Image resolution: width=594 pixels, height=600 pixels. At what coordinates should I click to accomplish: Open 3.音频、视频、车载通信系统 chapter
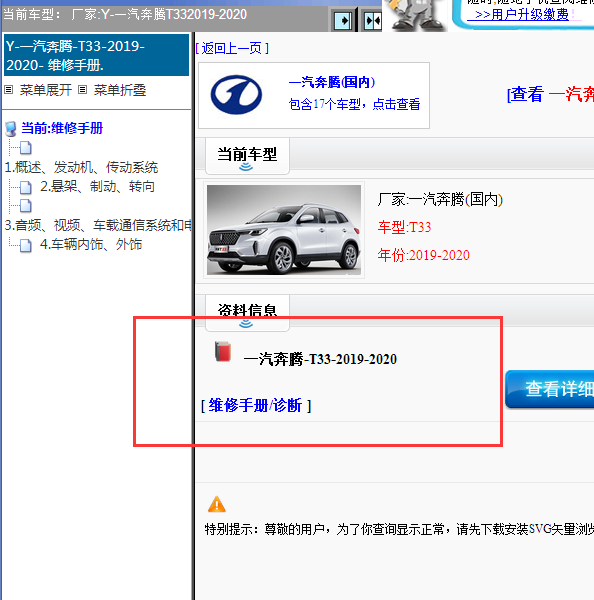tap(98, 225)
